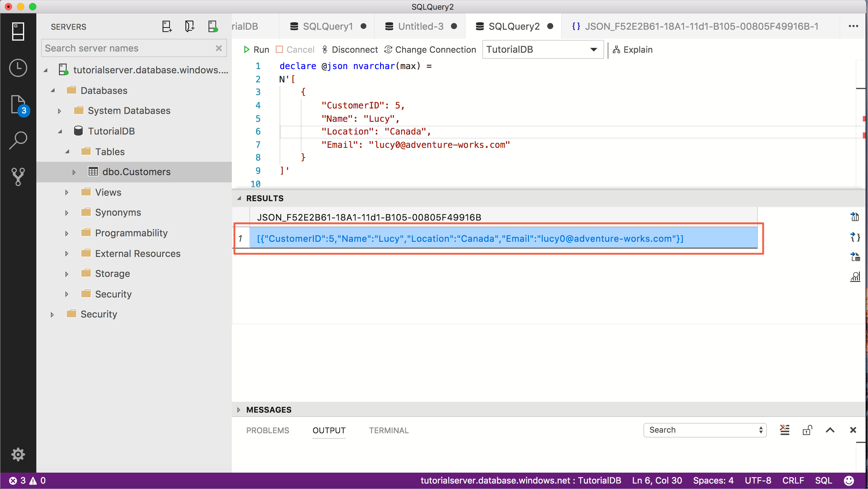Click the Run button to execute query
The width and height of the screenshot is (868, 489).
tap(256, 50)
